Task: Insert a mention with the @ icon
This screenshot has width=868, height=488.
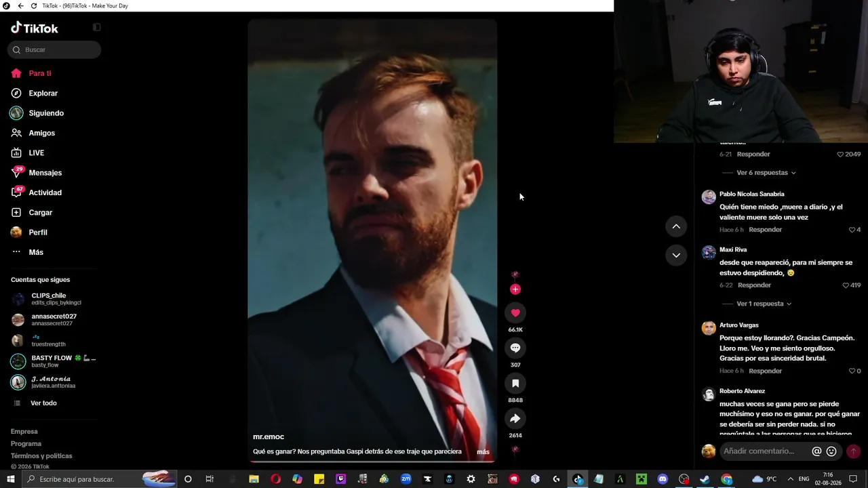Action: 816,451
